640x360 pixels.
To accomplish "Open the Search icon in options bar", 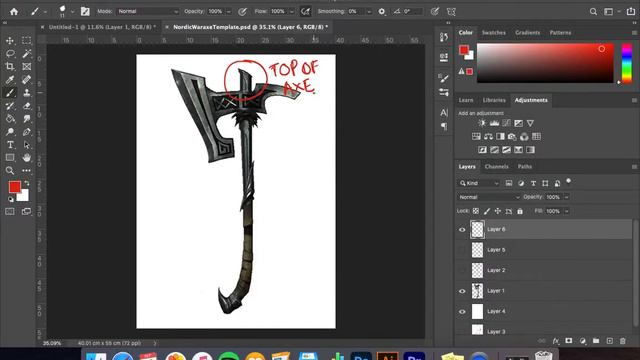I will [x=593, y=12].
